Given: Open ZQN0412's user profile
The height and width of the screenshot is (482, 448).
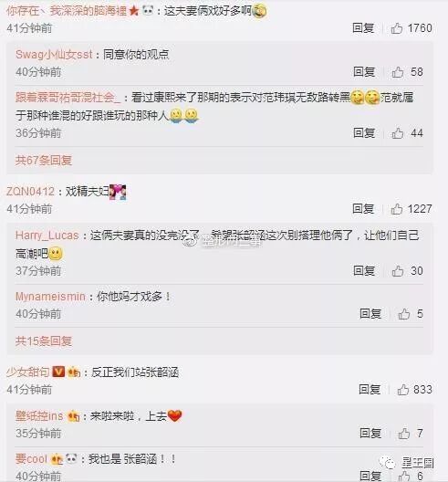Looking at the screenshot, I should point(30,192).
